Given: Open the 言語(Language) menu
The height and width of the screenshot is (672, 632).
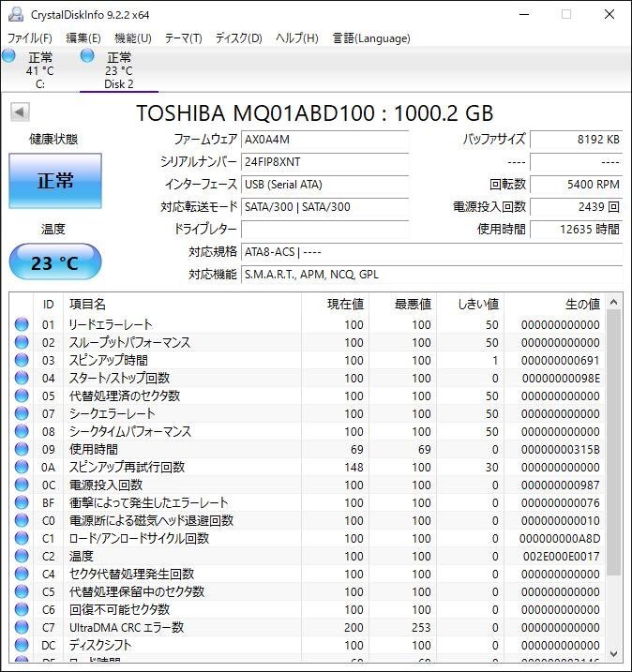Looking at the screenshot, I should click(x=371, y=38).
